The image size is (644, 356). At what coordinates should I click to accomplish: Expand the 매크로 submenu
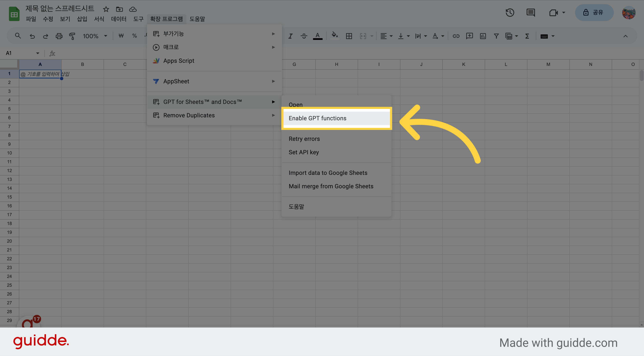(214, 47)
